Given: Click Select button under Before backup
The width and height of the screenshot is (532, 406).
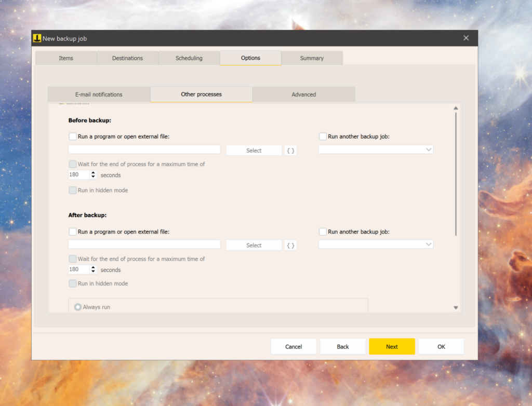Looking at the screenshot, I should [254, 150].
